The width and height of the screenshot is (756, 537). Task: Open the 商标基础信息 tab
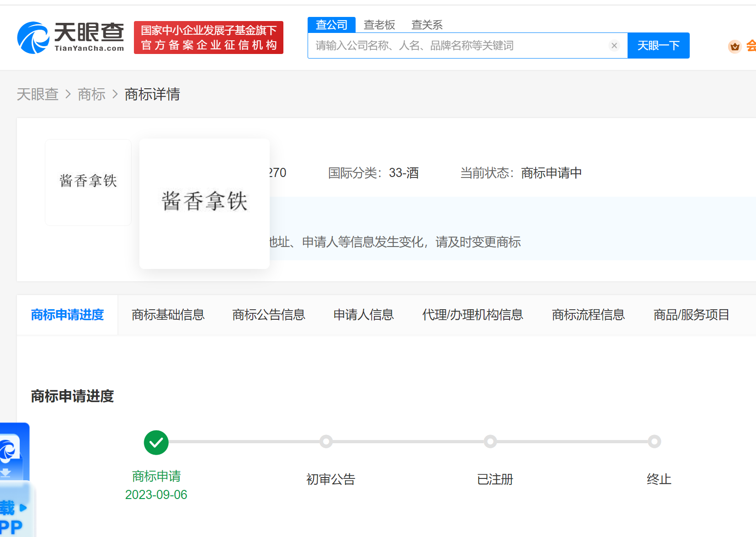[x=168, y=315]
